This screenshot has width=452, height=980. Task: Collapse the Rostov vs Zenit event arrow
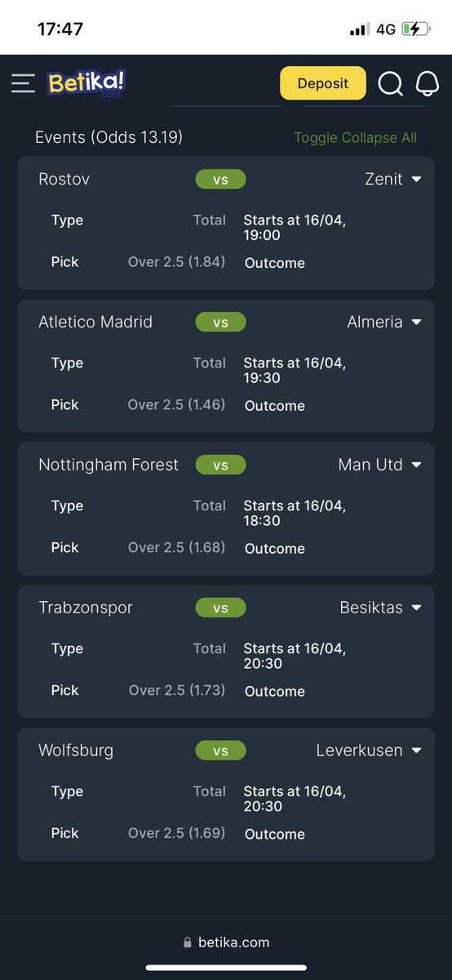point(417,179)
